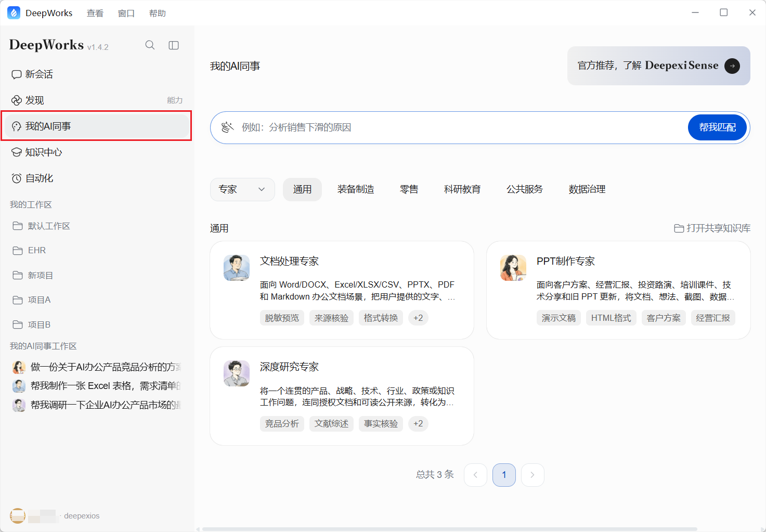Image resolution: width=766 pixels, height=532 pixels.
Task: Select the 通用 category tab
Action: (302, 189)
